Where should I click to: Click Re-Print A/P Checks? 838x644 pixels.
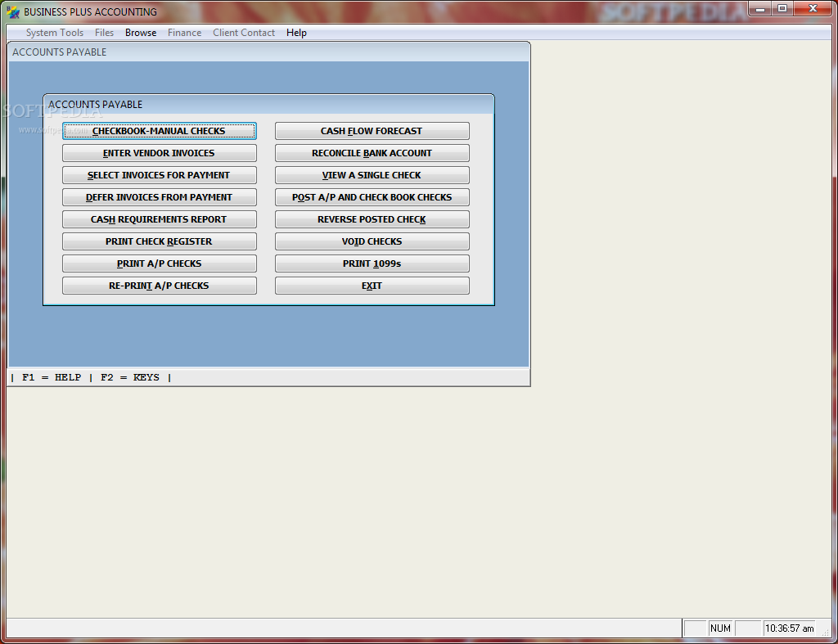[160, 286]
